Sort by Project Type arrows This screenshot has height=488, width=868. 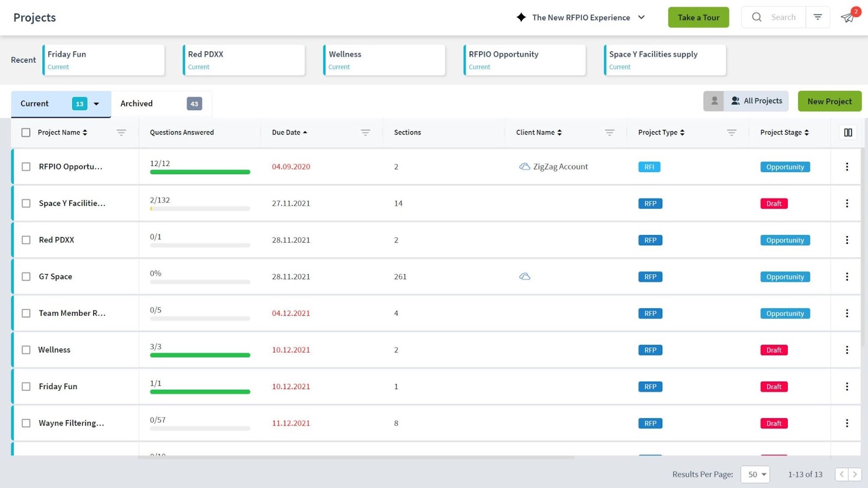click(x=682, y=132)
